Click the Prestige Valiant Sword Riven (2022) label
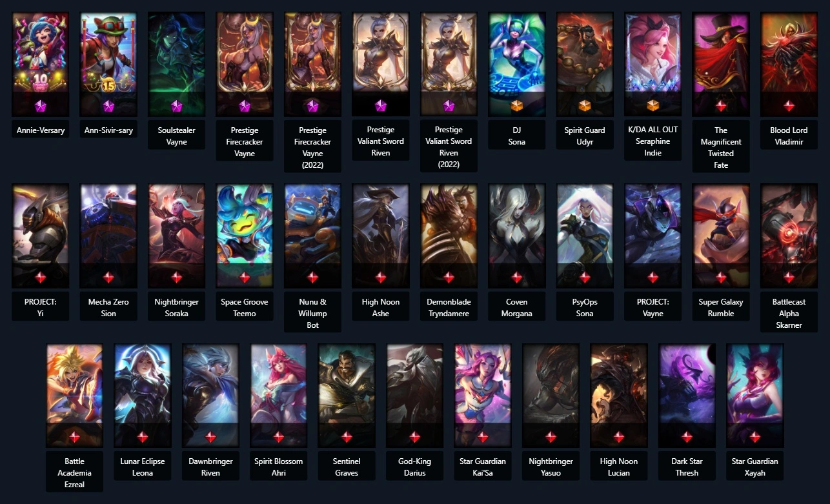 [449, 147]
